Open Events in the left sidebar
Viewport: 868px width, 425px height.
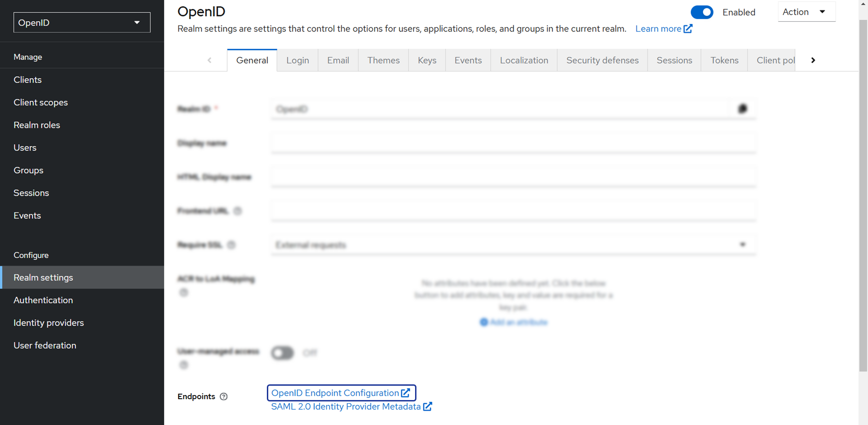[27, 215]
